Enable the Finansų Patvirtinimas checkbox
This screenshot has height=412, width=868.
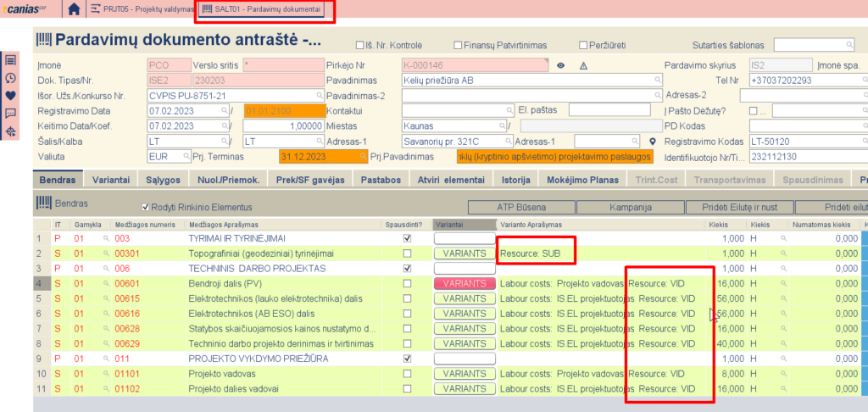tap(458, 45)
